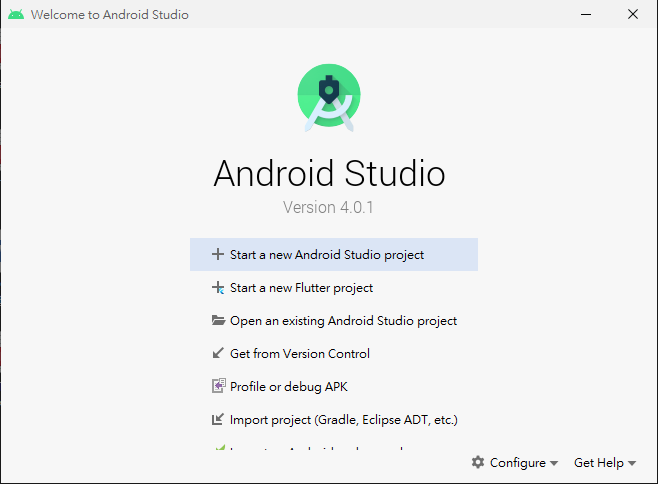The image size is (658, 484).
Task: Click the plus icon beside new Android Studio project
Action: [217, 254]
